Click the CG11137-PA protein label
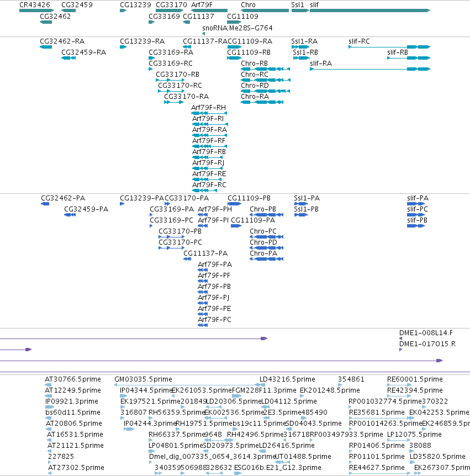The width and height of the screenshot is (470, 476). tap(205, 253)
